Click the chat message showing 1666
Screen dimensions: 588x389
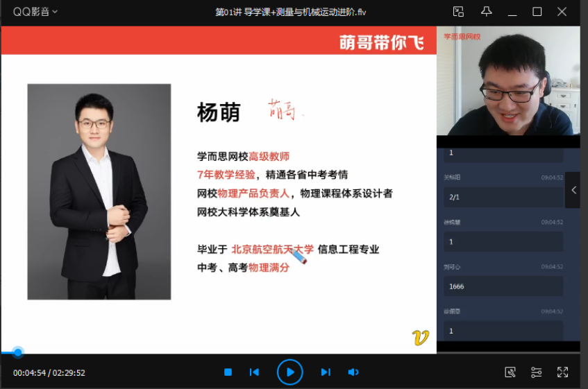(504, 286)
